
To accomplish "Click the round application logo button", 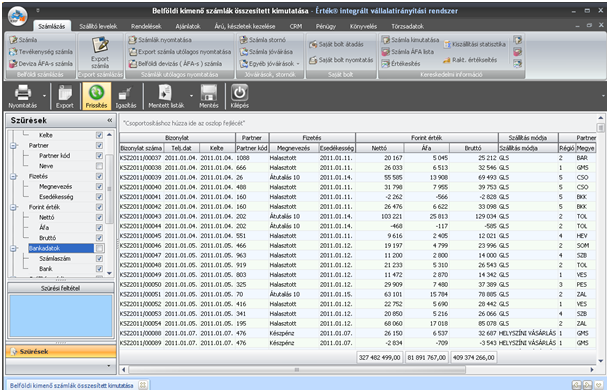I will pos(17,16).
